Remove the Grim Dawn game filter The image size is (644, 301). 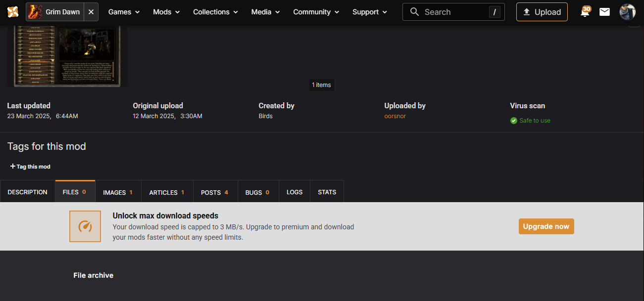coord(91,12)
